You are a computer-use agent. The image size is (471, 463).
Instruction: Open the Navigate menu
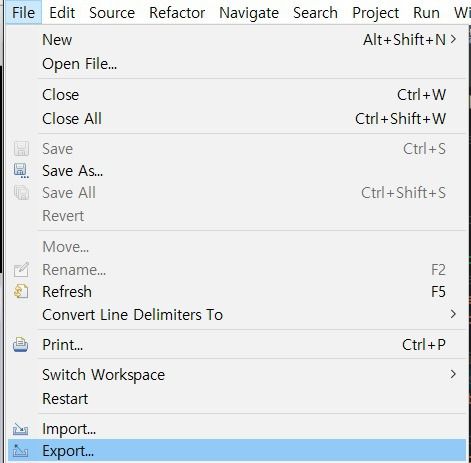(249, 13)
